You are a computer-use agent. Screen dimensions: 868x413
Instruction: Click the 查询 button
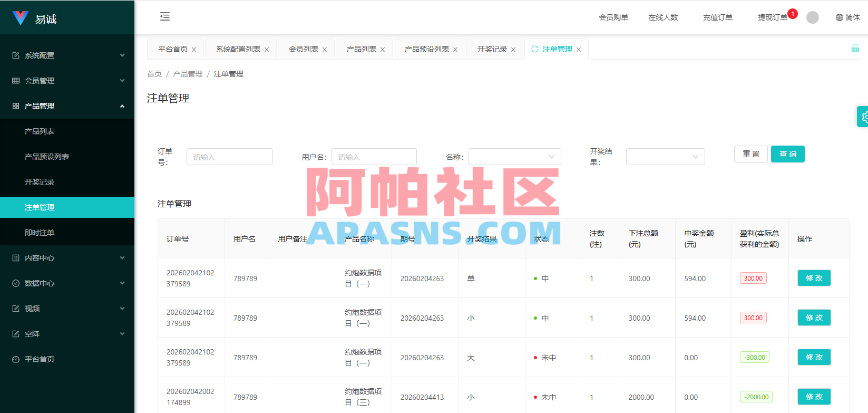788,154
